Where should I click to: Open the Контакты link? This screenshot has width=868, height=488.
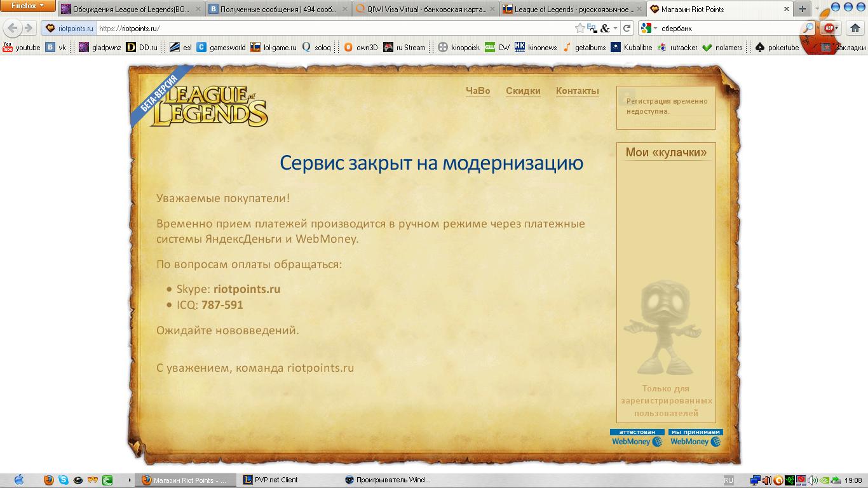pyautogui.click(x=577, y=91)
